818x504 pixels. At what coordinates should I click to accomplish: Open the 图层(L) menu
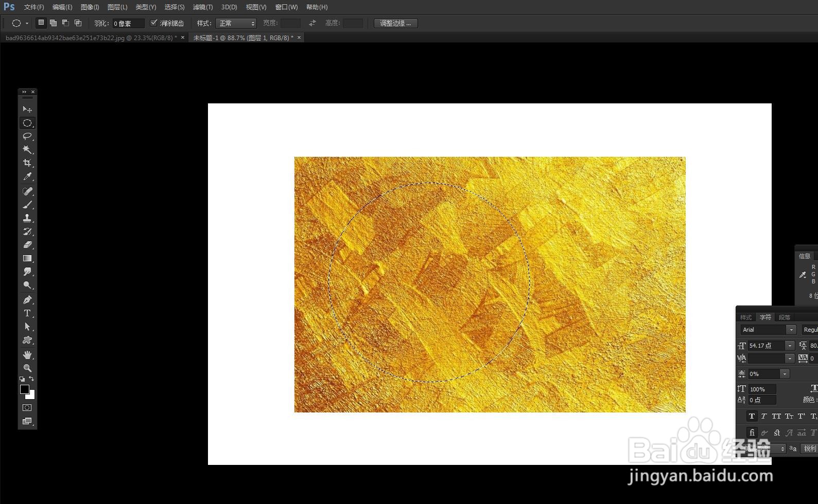[x=117, y=7]
